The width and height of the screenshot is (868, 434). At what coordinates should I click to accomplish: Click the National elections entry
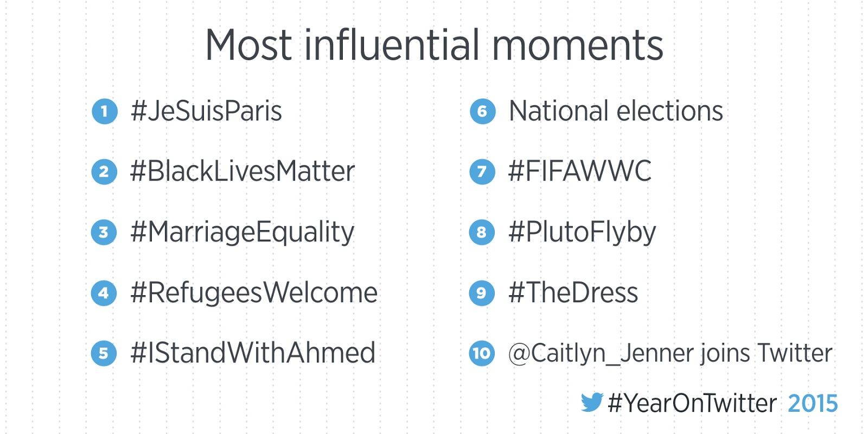pos(616,112)
